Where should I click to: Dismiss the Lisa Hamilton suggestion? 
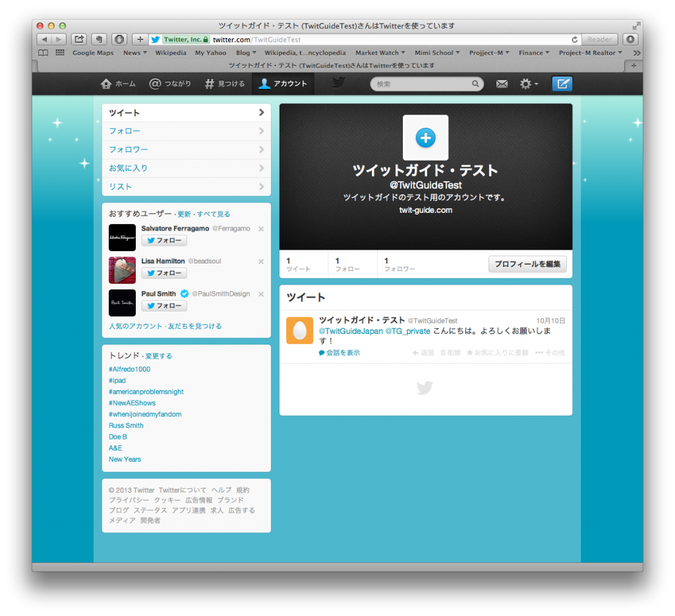click(261, 262)
